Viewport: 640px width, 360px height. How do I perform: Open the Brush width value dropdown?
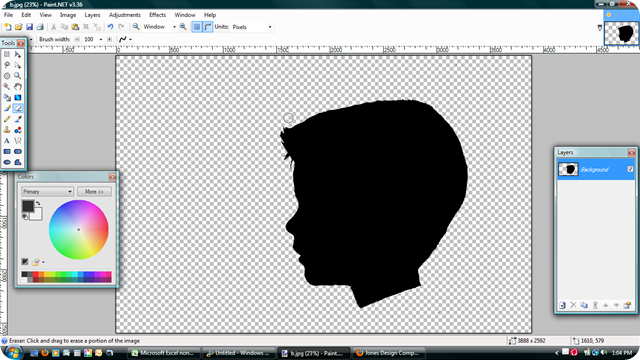click(x=101, y=40)
